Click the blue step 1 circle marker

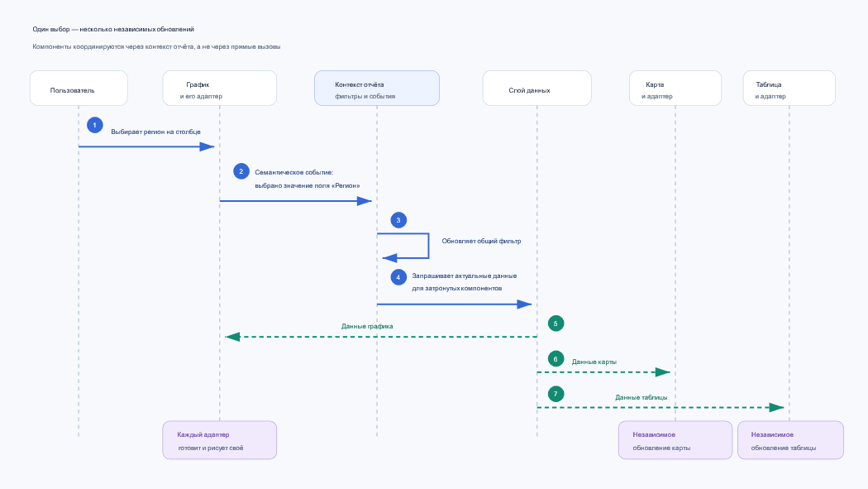(x=95, y=125)
